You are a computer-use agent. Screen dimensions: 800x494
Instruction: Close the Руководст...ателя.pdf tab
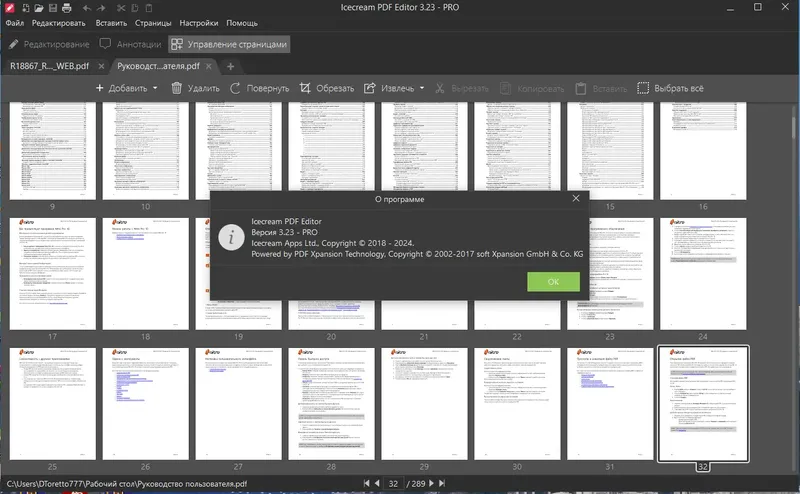(x=208, y=66)
